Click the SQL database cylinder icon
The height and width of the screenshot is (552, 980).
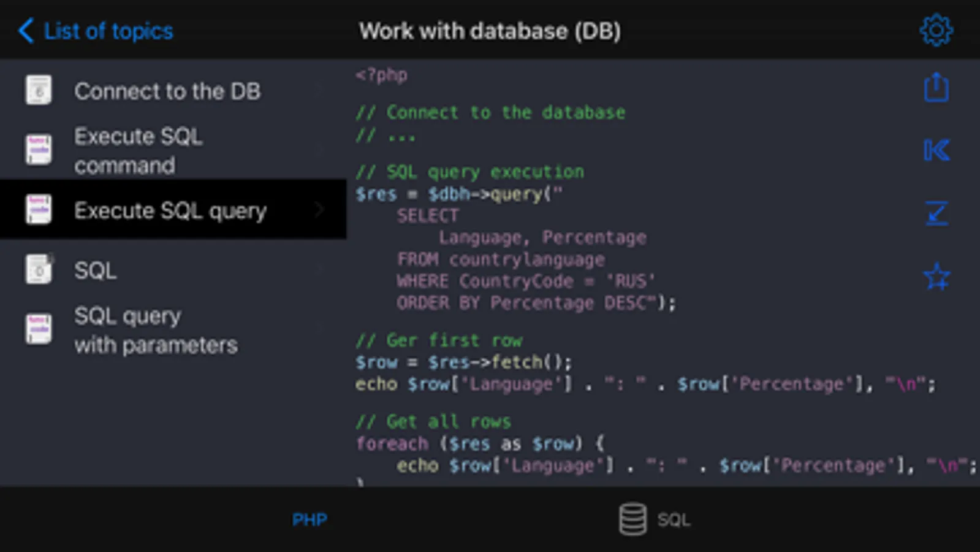pyautogui.click(x=632, y=519)
